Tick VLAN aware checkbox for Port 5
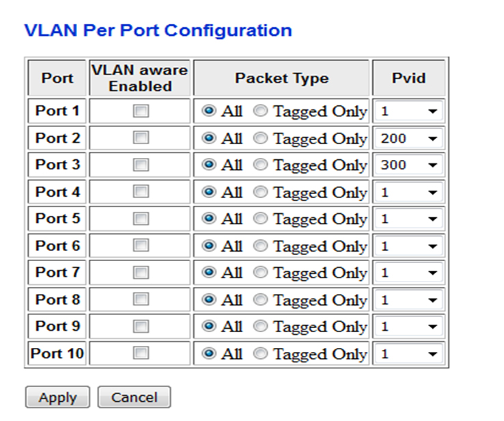This screenshot has height=421, width=504. pos(141,219)
